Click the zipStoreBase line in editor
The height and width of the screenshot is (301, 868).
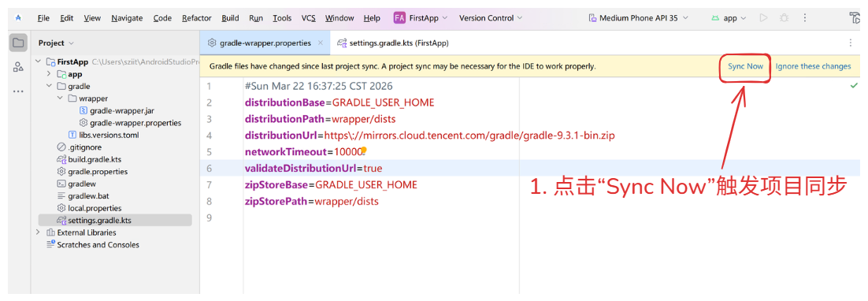(x=331, y=185)
